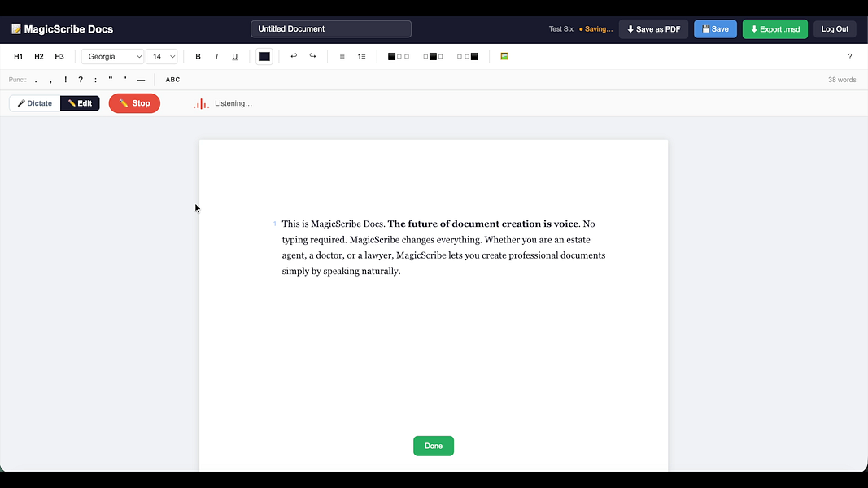Image resolution: width=868 pixels, height=488 pixels.
Task: Redo the last edit
Action: [312, 56]
